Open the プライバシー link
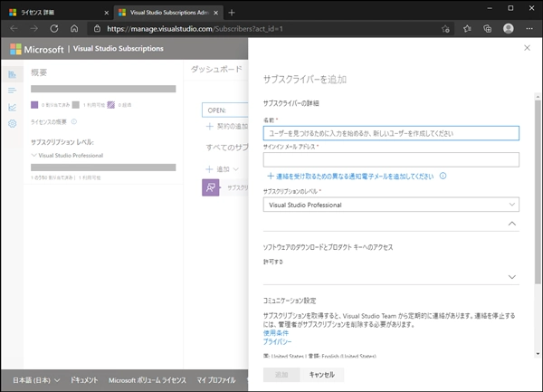The width and height of the screenshot is (543, 392). tap(277, 342)
